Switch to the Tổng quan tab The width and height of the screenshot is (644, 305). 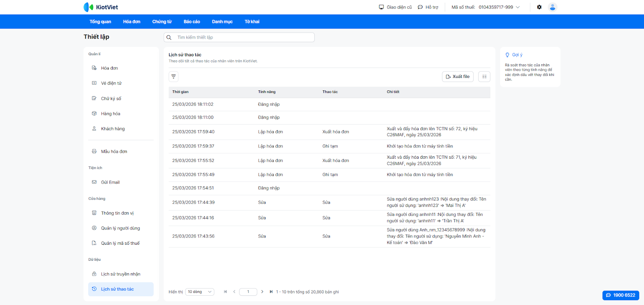(100, 22)
